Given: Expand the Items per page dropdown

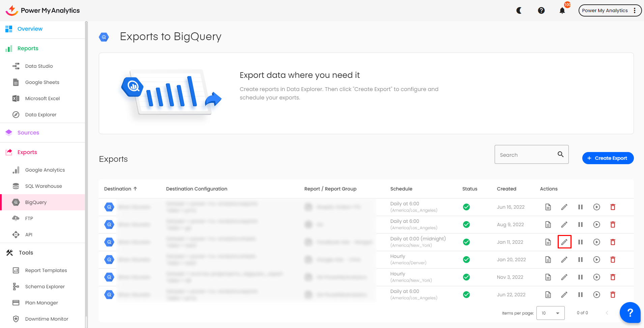Looking at the screenshot, I should point(550,313).
